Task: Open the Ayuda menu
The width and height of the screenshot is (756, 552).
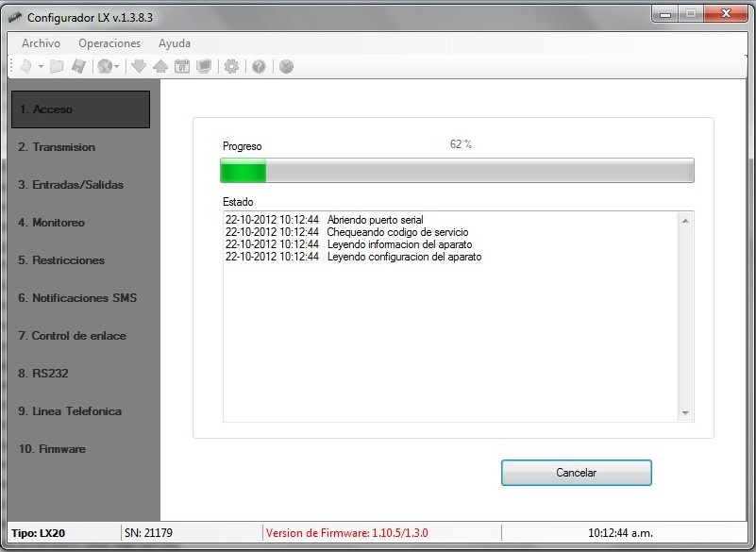Action: pos(175,43)
